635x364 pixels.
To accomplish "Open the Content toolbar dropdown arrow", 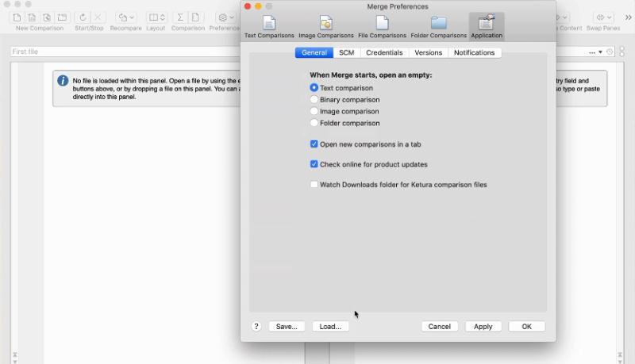I will [x=564, y=17].
